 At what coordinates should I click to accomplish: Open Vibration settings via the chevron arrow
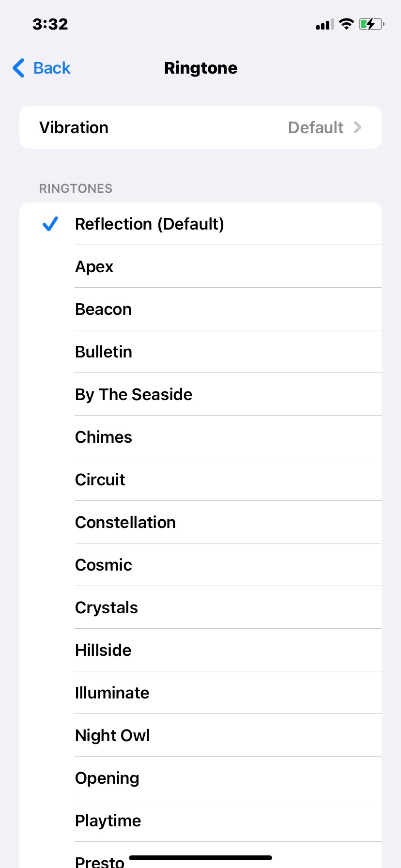(x=357, y=127)
